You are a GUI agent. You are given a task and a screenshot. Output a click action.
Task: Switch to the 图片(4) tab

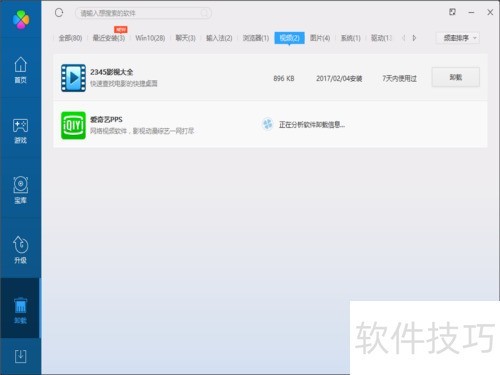(320, 38)
